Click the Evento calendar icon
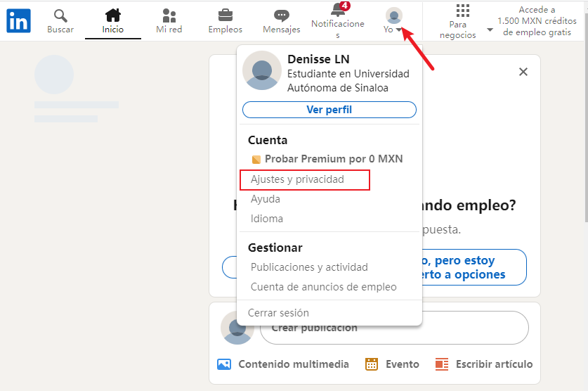This screenshot has height=391, width=588. [x=372, y=364]
